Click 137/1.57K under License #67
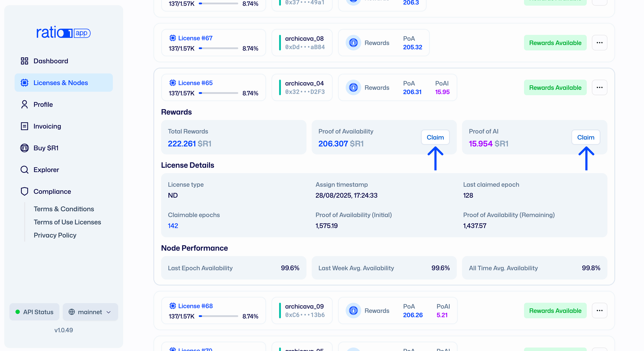The width and height of the screenshot is (644, 351). click(x=182, y=48)
